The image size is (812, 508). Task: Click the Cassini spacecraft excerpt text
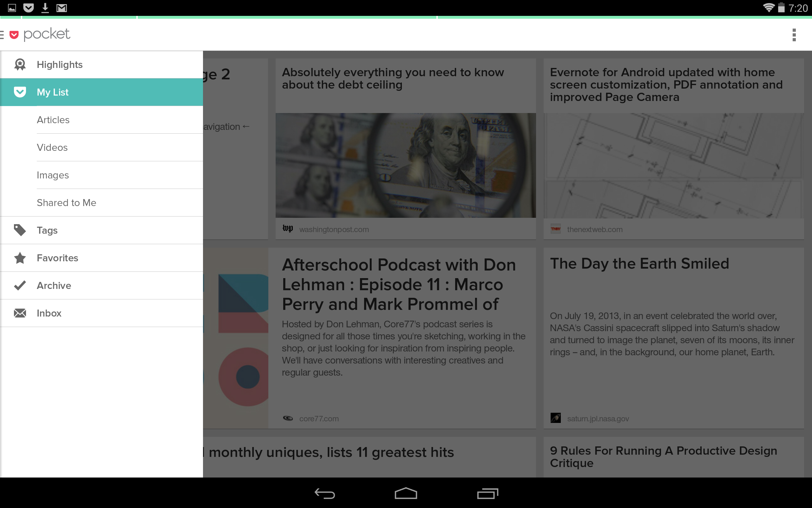(x=672, y=334)
